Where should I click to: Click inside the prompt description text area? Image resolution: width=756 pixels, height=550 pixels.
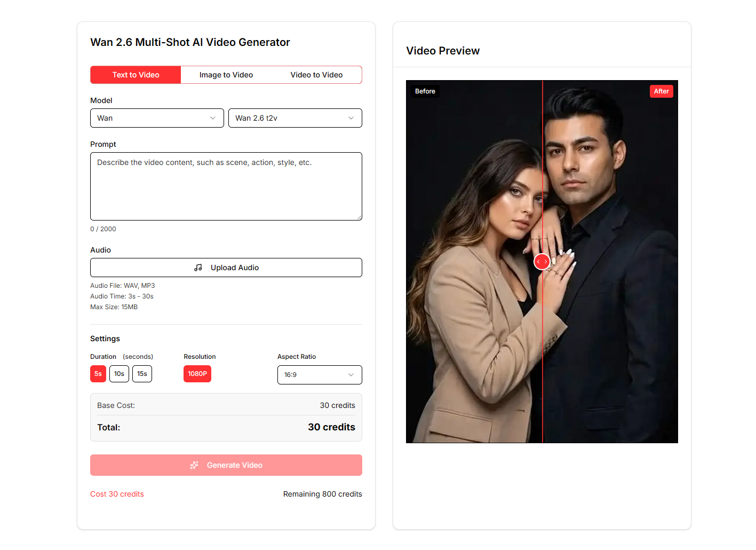click(x=226, y=186)
